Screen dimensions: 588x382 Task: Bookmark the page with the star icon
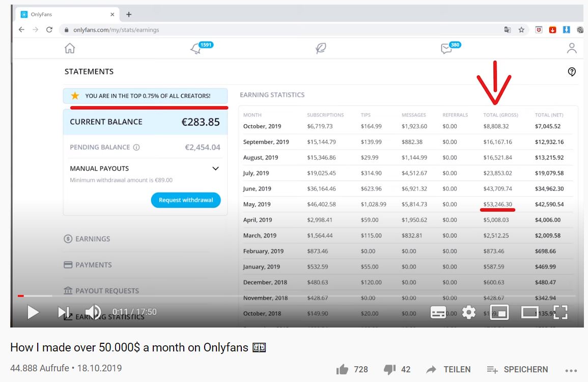(521, 30)
